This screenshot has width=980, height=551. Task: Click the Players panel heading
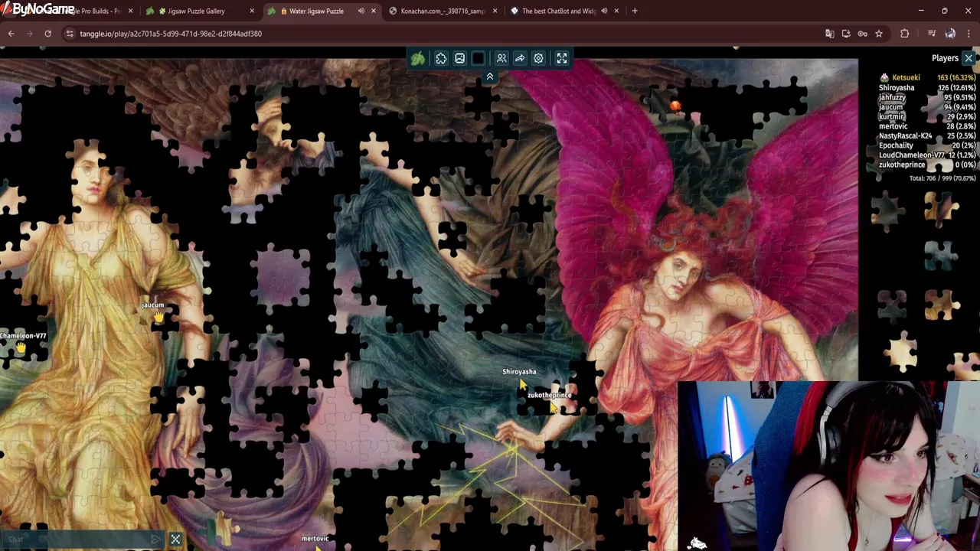945,58
